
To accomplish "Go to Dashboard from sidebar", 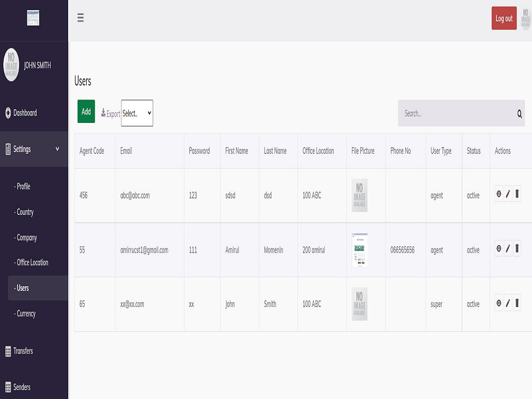I will coord(25,113).
